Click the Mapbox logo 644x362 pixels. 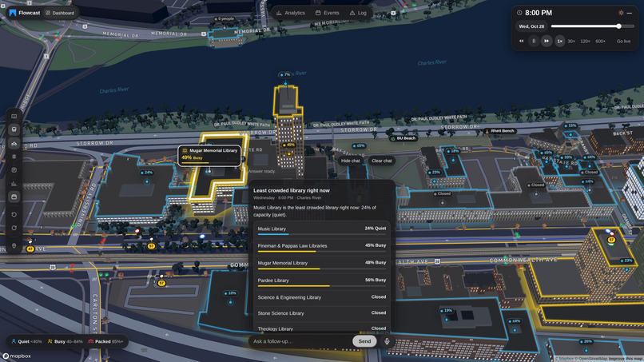coord(17,356)
